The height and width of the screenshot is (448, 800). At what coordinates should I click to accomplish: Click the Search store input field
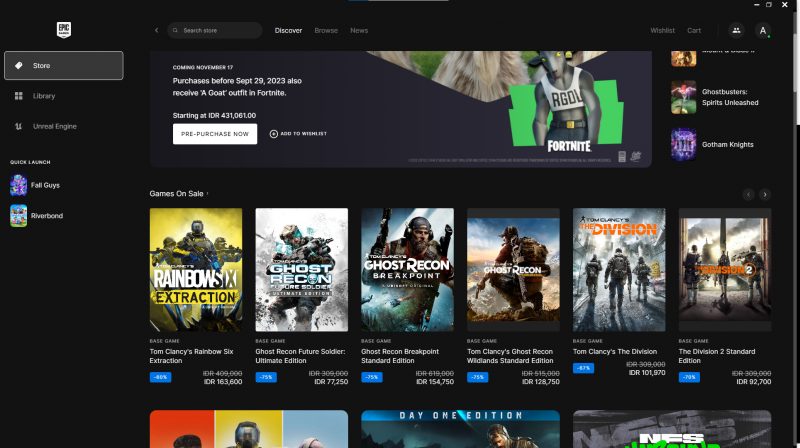point(218,31)
